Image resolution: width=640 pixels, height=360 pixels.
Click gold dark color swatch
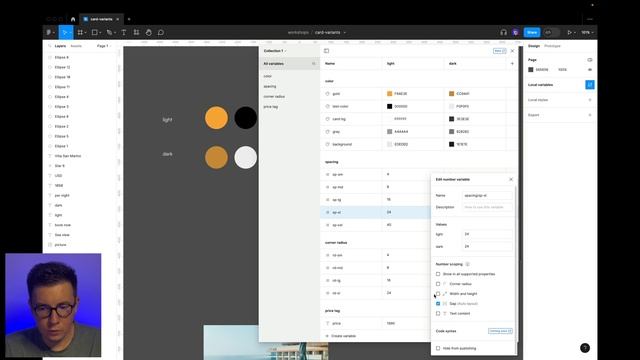click(451, 93)
